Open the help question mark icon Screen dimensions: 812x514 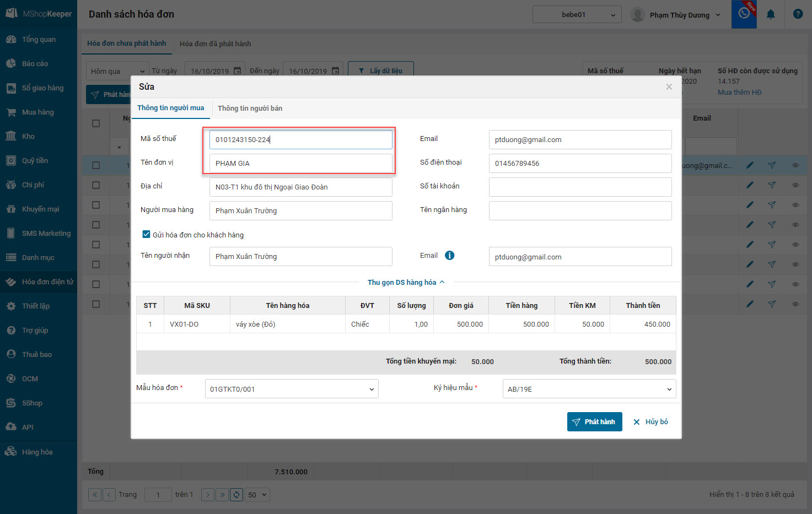pos(798,14)
